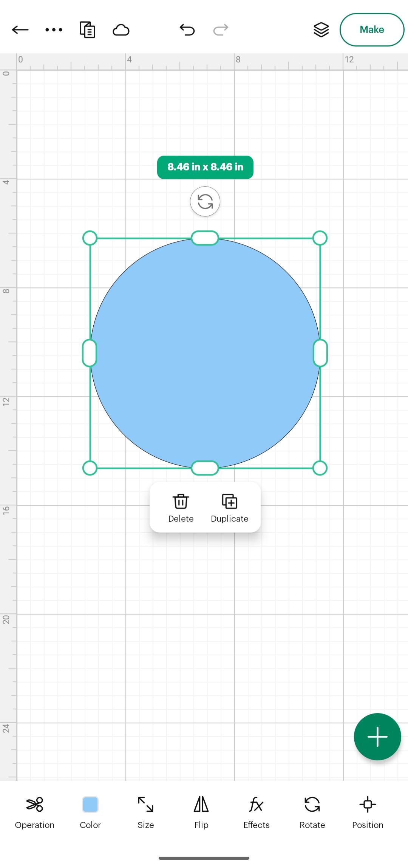408x868 pixels.
Task: Tap the bottom-middle edge resize handle
Action: coord(205,468)
